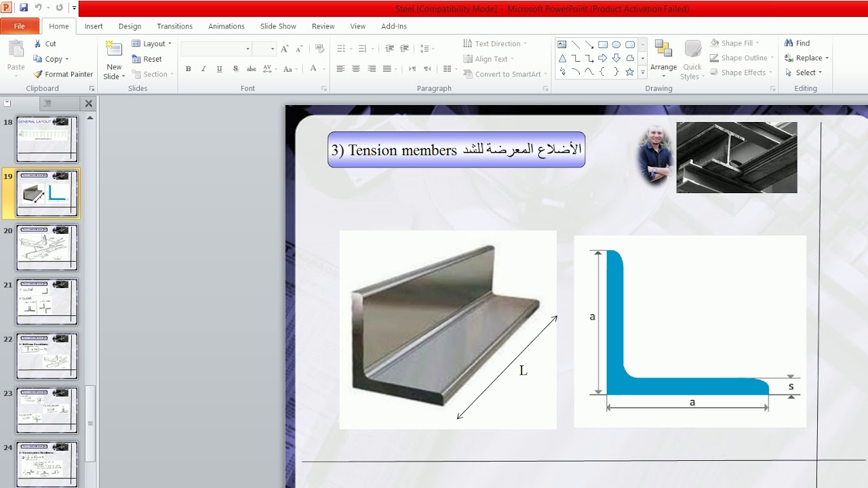Toggle Bold formatting
This screenshot has width=868, height=488.
(189, 69)
